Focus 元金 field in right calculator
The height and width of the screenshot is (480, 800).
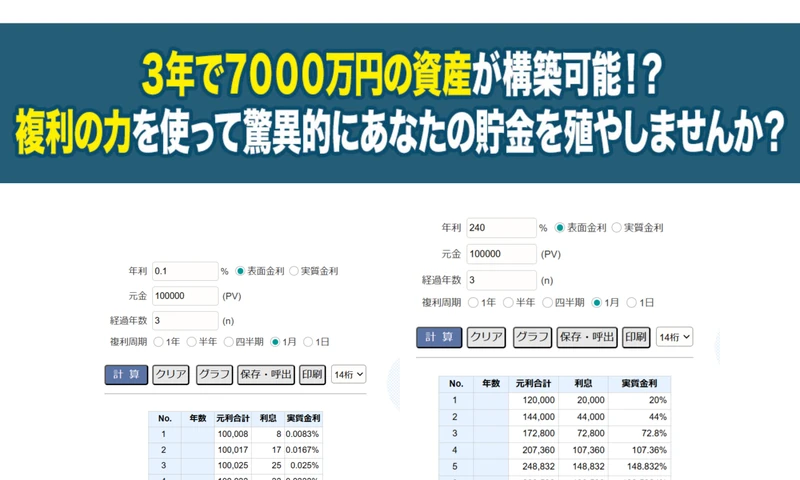502,254
